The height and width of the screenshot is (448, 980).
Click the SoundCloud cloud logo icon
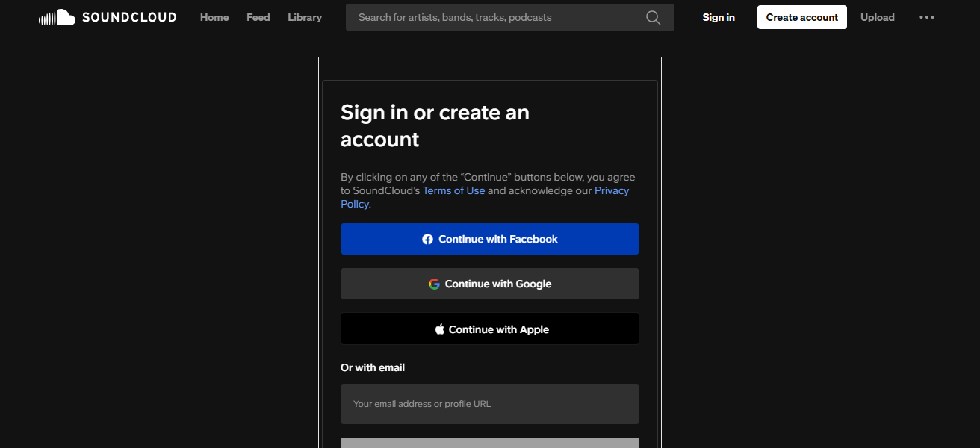[58, 17]
